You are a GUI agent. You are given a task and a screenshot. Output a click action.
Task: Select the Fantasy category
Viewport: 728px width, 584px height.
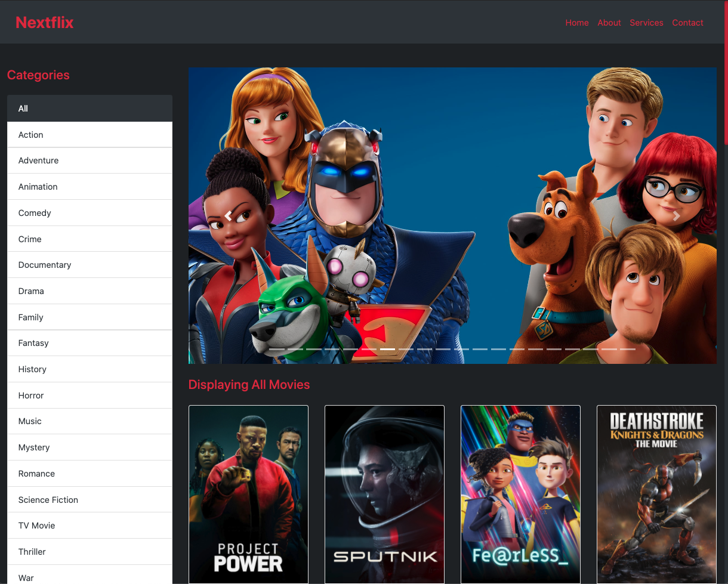tap(90, 343)
